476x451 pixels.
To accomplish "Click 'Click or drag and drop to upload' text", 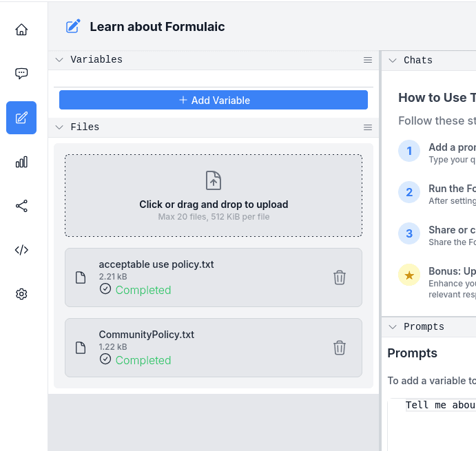I will click(214, 204).
